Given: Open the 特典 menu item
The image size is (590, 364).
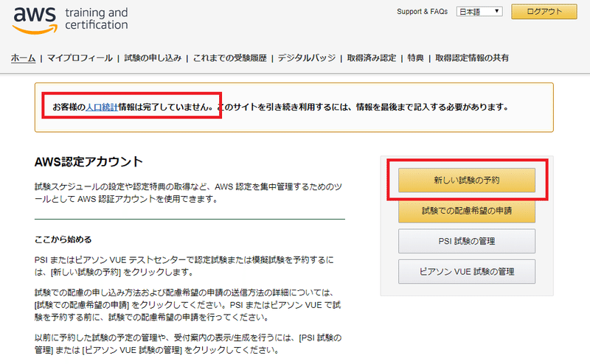Looking at the screenshot, I should click(x=415, y=58).
